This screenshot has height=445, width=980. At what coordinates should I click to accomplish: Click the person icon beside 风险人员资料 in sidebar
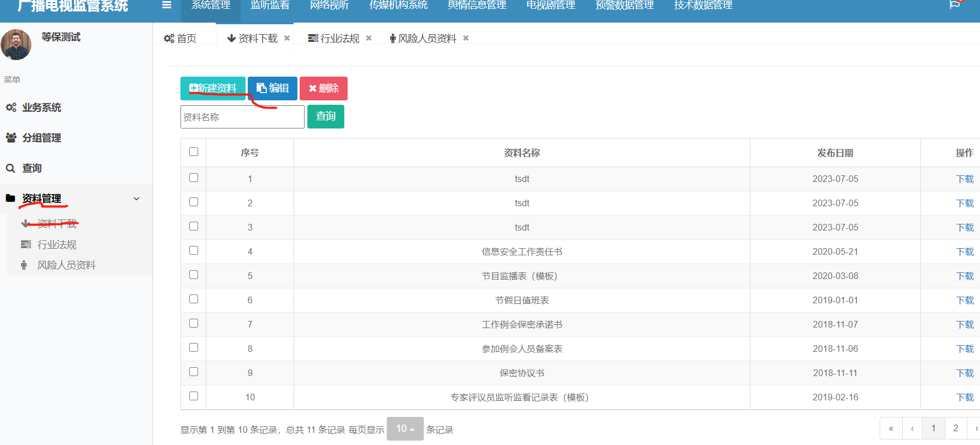pos(24,265)
